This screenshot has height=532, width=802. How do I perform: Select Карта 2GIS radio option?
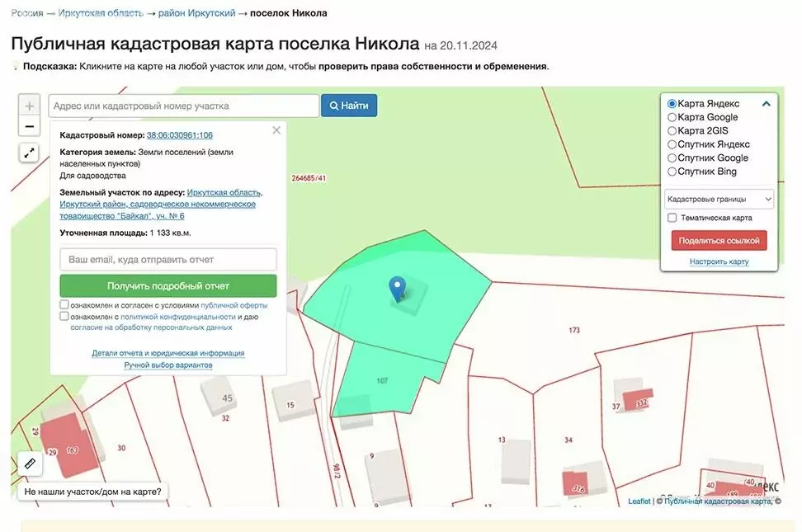coord(672,131)
